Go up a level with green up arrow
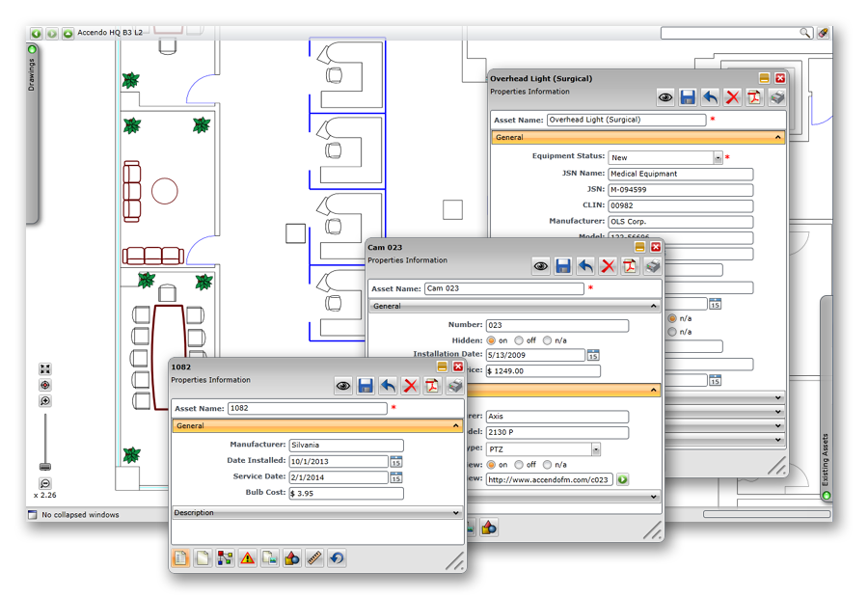The height and width of the screenshot is (597, 868). pyautogui.click(x=68, y=33)
